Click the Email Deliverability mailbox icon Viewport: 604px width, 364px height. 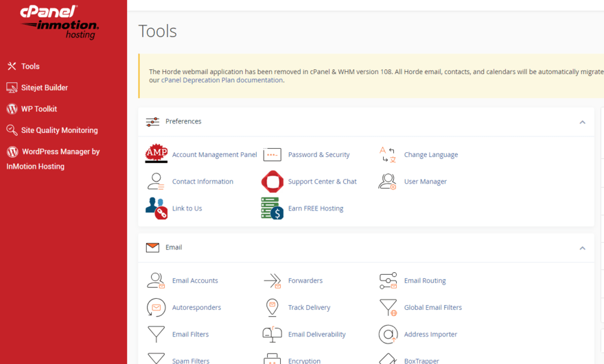click(x=272, y=335)
